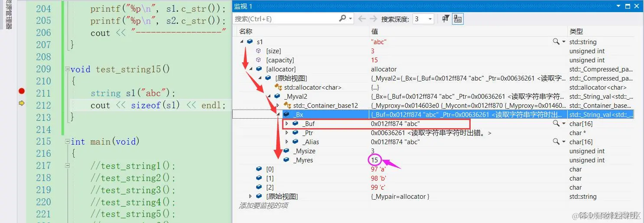Screen dimensions: 644x223
Task: Open visualizer dropdown arrow for s1 value
Action: (563, 42)
